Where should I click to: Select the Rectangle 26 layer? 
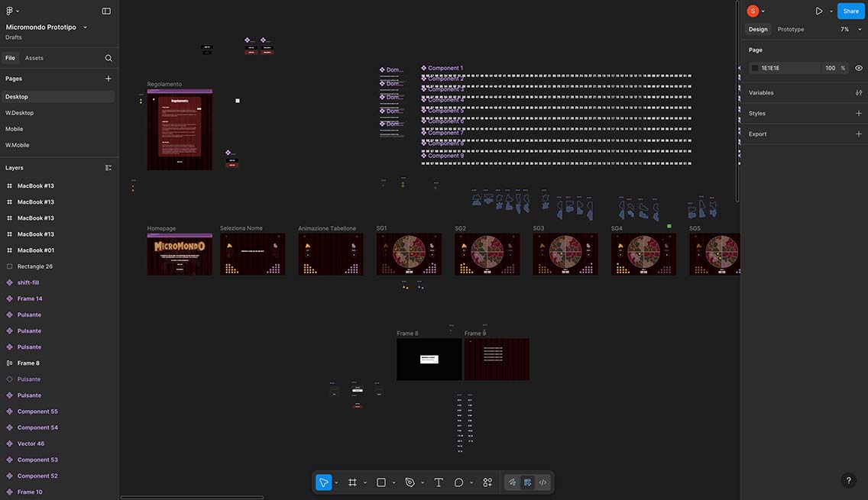35,266
